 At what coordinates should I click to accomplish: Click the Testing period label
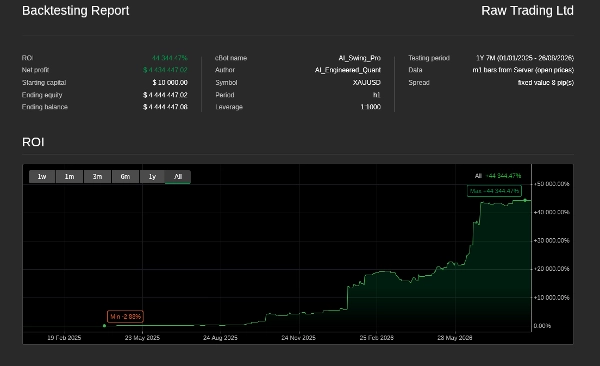point(429,58)
